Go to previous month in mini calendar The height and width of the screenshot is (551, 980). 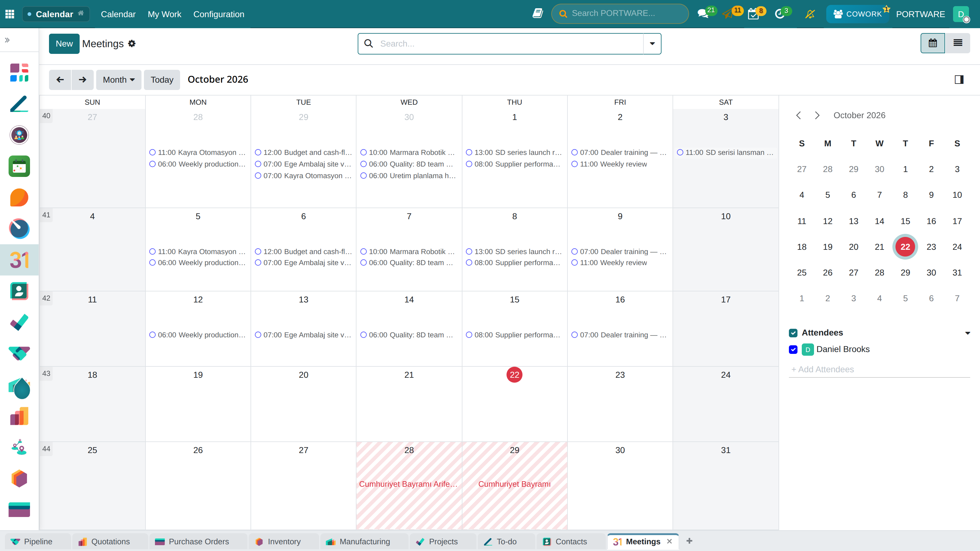coord(798,115)
